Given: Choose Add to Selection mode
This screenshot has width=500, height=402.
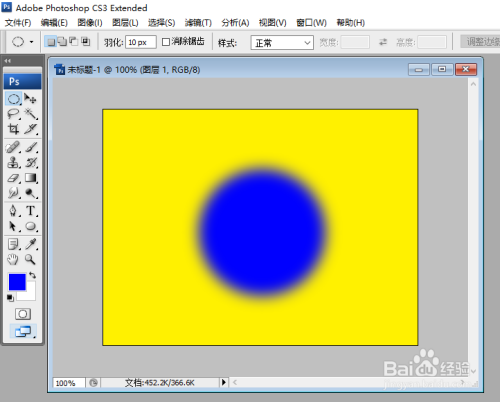Looking at the screenshot, I should coord(62,42).
